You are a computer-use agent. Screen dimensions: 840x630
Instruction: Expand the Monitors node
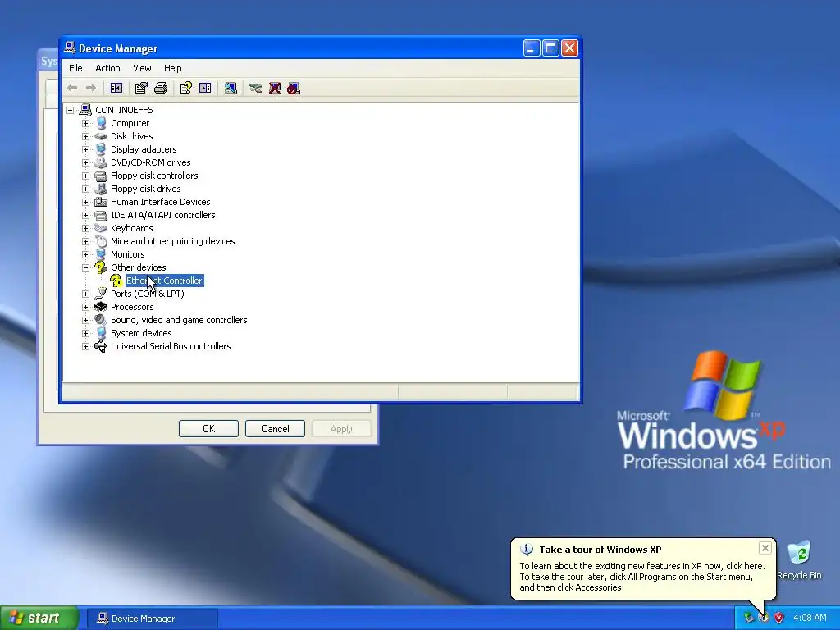(x=85, y=254)
